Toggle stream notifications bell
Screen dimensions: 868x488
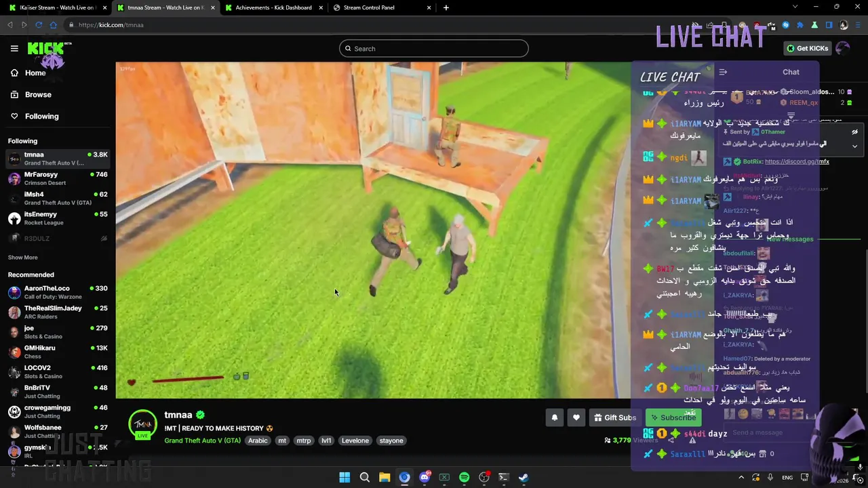(x=554, y=418)
